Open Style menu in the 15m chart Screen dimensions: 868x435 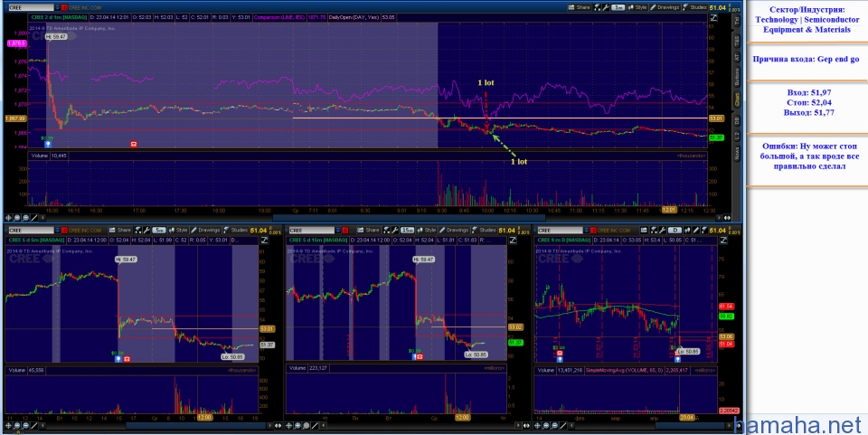427,231
